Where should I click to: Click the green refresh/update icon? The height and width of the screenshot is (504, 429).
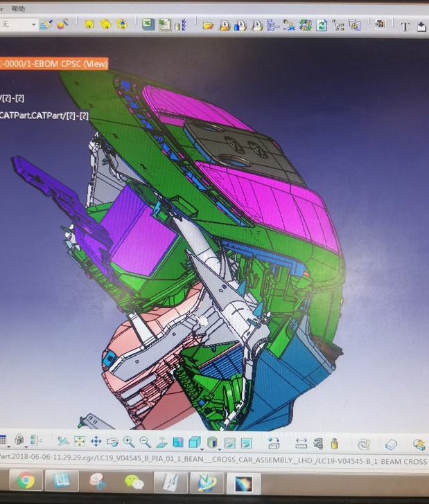322,25
